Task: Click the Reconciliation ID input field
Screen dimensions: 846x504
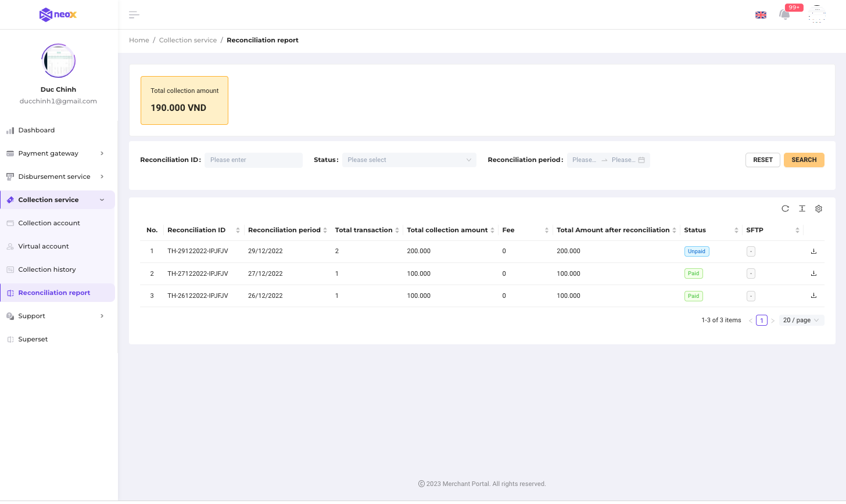Action: (253, 160)
